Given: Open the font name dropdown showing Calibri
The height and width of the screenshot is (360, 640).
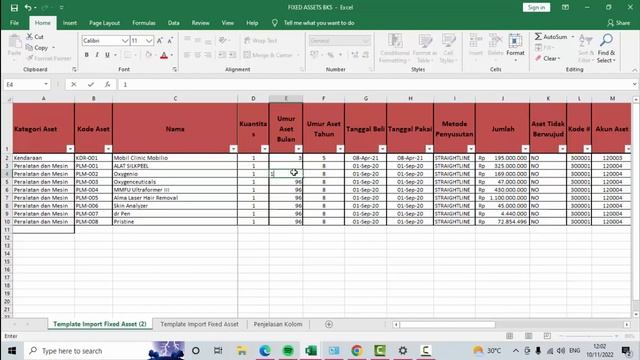Looking at the screenshot, I should click(x=125, y=40).
